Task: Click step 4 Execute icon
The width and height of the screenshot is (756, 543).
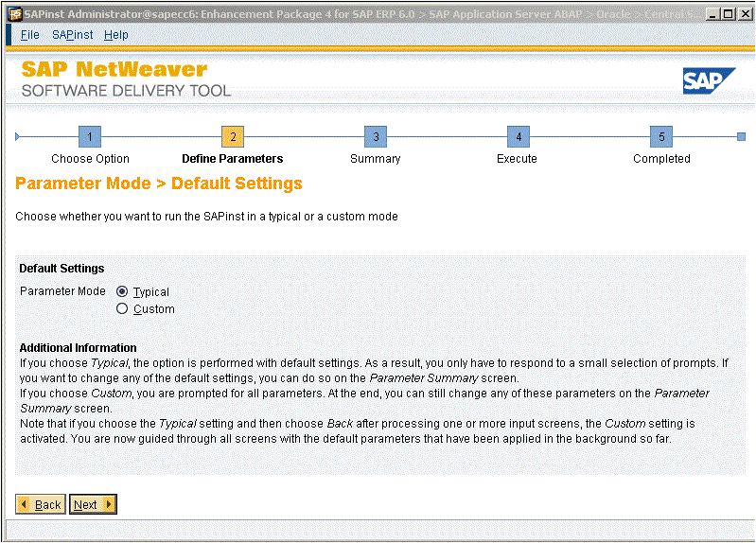Action: pos(518,137)
